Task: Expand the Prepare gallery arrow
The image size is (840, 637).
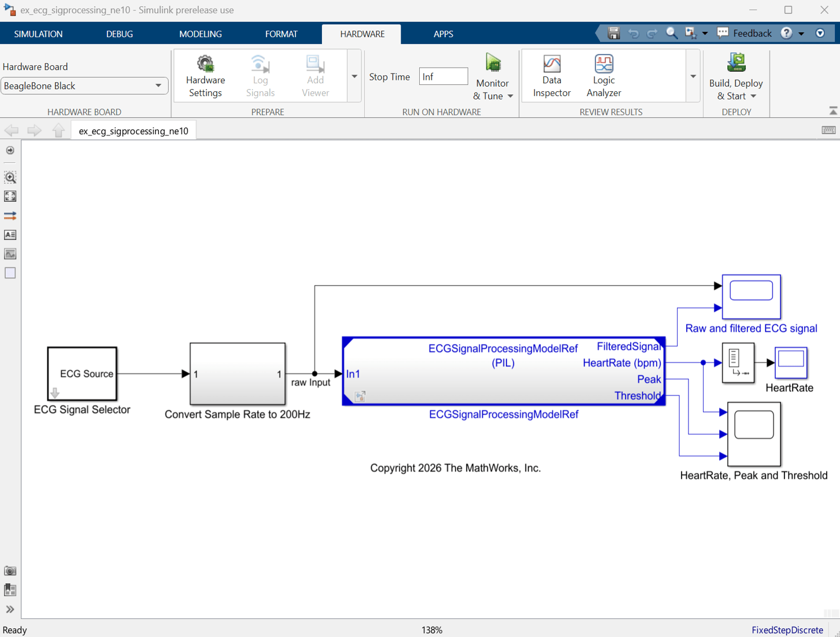Action: pyautogui.click(x=354, y=76)
